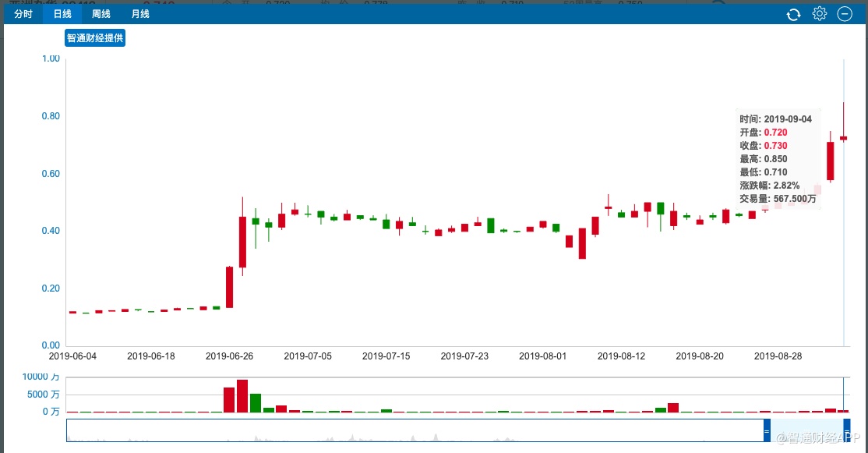Click the 2019-08-28 axis date label
The image size is (868, 453).
(x=778, y=356)
